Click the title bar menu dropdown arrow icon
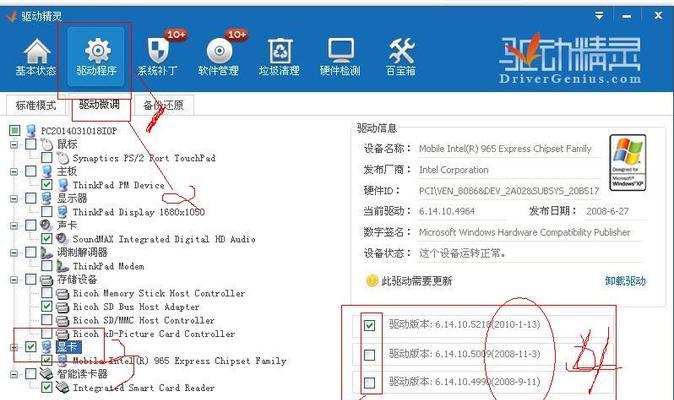 [x=599, y=16]
